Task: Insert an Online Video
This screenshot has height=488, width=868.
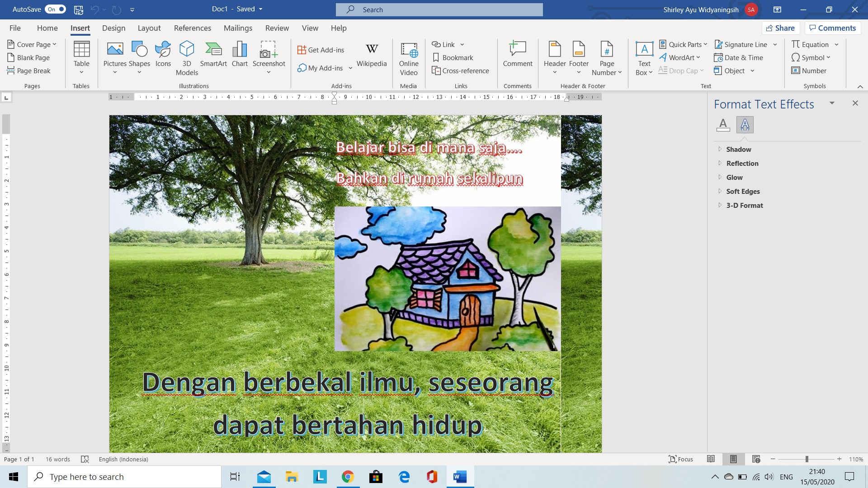Action: coord(409,58)
